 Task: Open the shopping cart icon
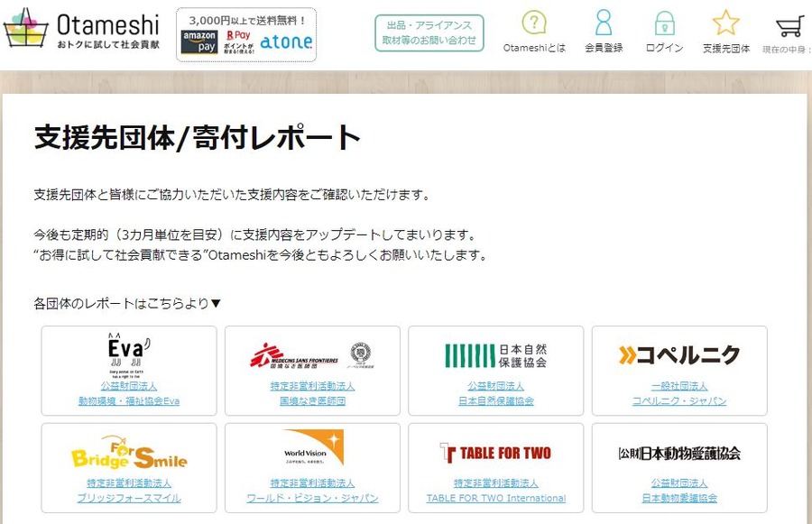[790, 26]
